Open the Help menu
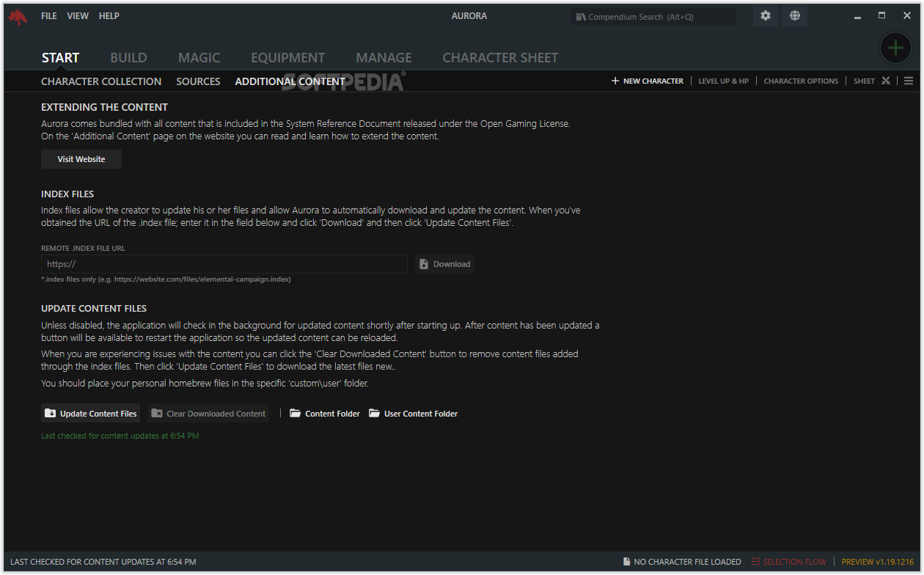This screenshot has height=575, width=924. pyautogui.click(x=109, y=16)
